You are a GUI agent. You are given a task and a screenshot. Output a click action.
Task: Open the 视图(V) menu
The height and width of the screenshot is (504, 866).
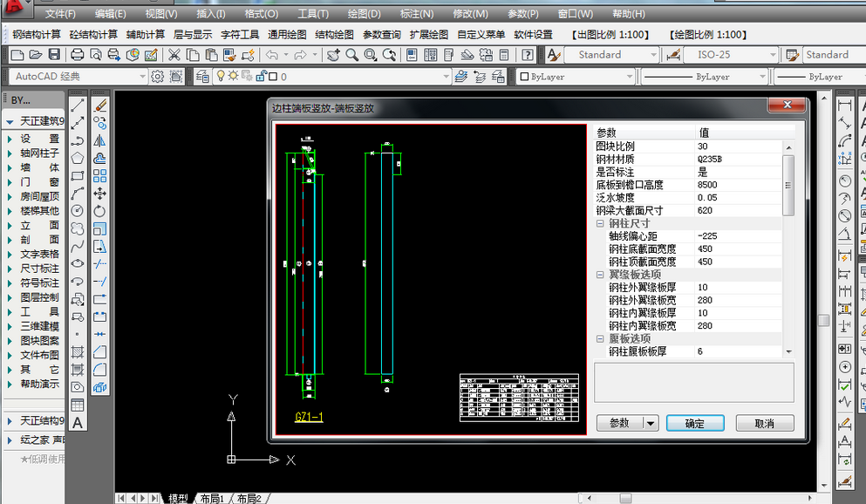pos(161,14)
